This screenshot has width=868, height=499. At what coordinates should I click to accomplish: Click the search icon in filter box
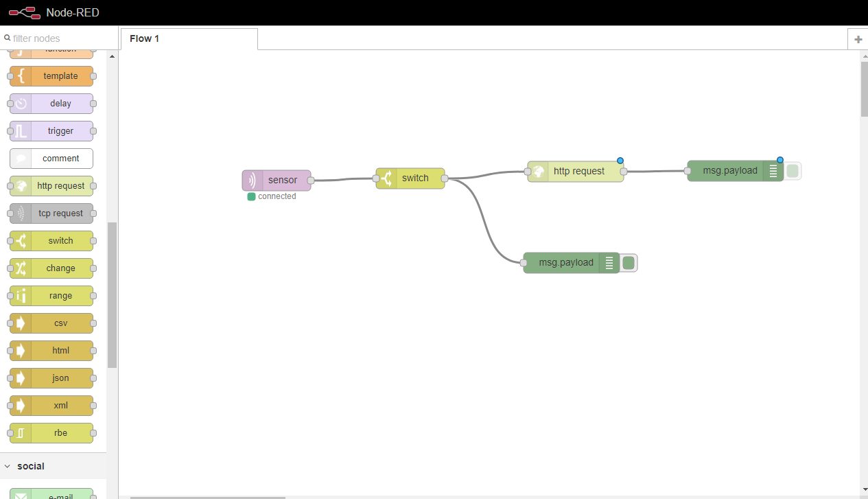tap(8, 38)
